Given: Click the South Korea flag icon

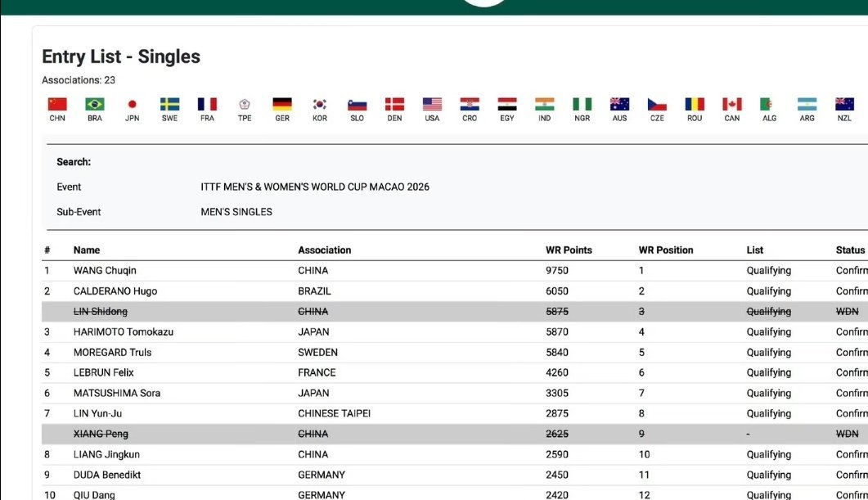Looking at the screenshot, I should (x=320, y=105).
